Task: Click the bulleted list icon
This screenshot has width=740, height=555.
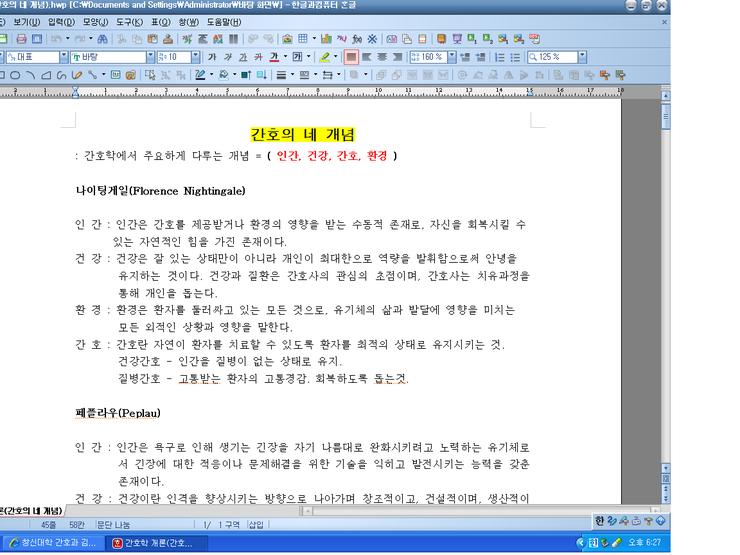Action: tap(515, 57)
